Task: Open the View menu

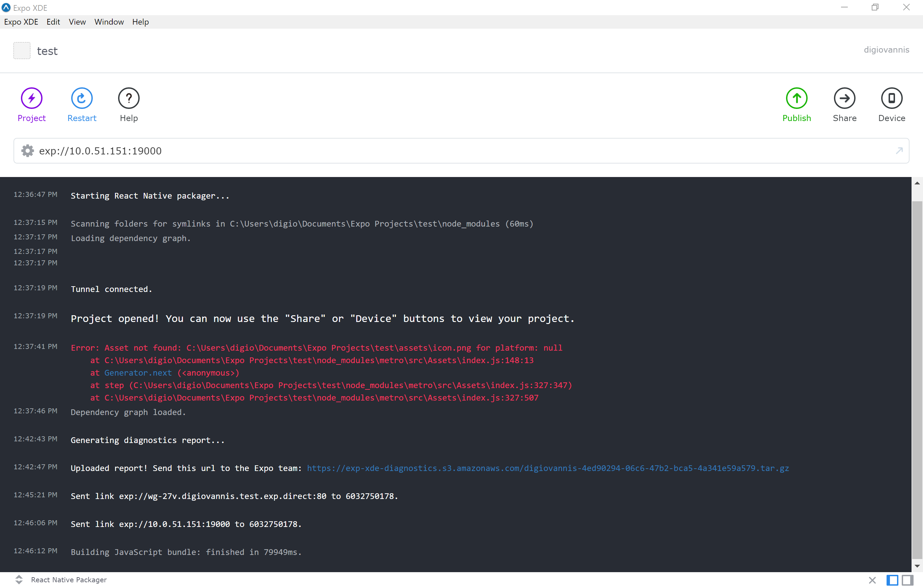Action: (x=77, y=22)
